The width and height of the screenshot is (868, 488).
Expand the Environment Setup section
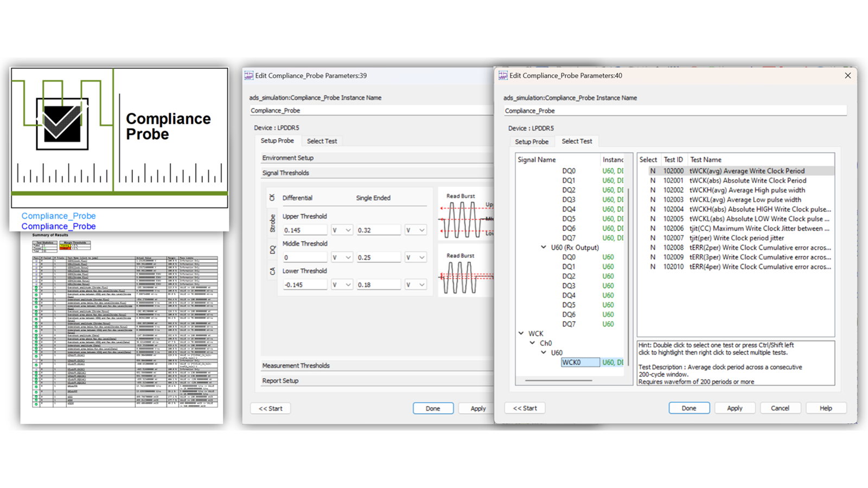[288, 157]
